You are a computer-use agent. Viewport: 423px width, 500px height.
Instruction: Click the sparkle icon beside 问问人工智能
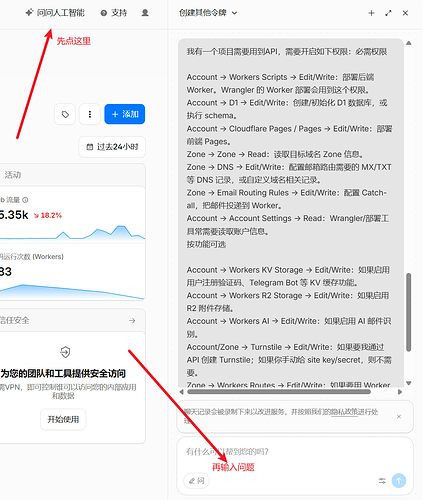[x=29, y=13]
